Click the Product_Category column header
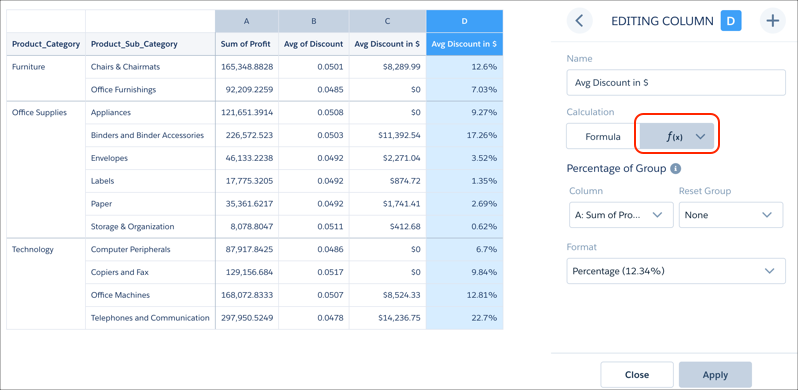This screenshot has height=390, width=798. tap(46, 44)
